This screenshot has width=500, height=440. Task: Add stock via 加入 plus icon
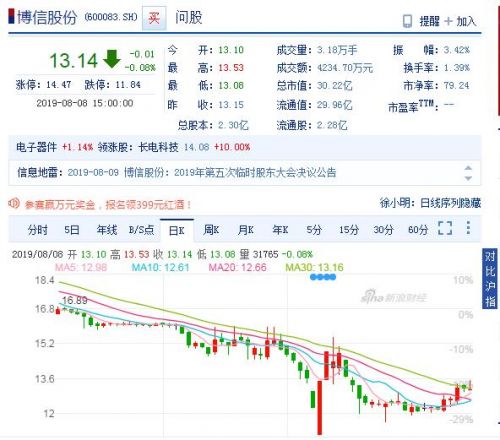tap(448, 21)
